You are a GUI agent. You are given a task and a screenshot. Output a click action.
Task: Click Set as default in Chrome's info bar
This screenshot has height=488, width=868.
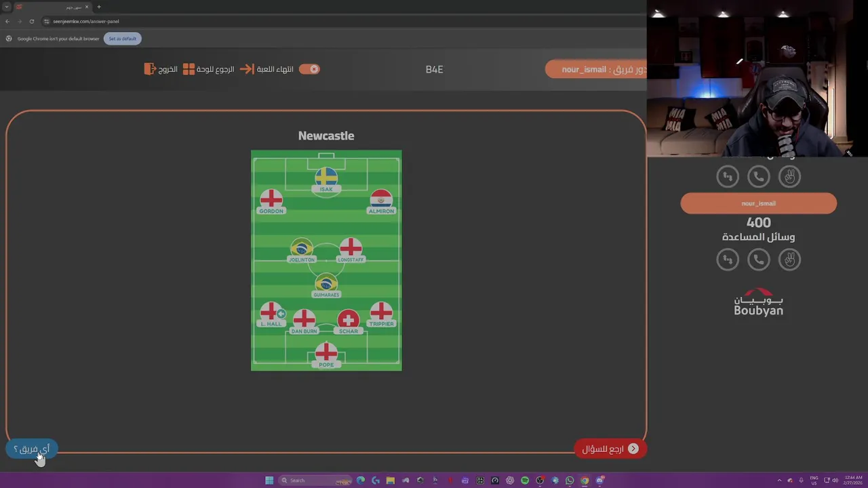click(x=122, y=39)
